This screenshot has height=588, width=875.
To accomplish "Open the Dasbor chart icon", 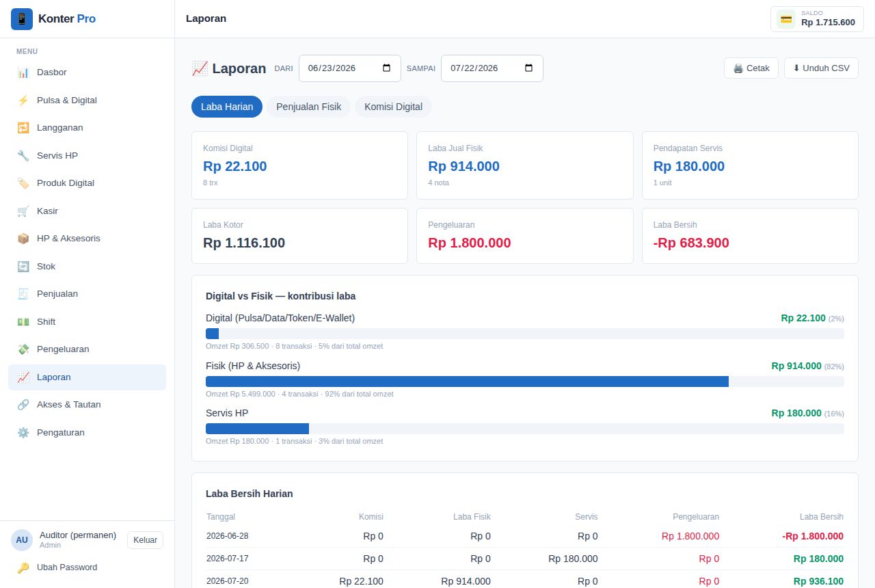I will pyautogui.click(x=23, y=72).
